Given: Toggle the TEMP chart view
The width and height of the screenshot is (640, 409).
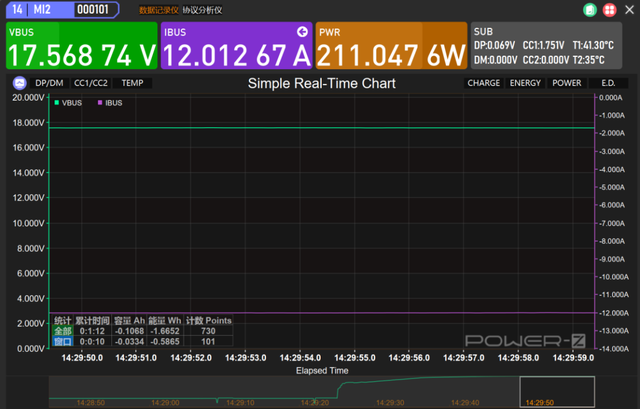Looking at the screenshot, I should point(131,83).
